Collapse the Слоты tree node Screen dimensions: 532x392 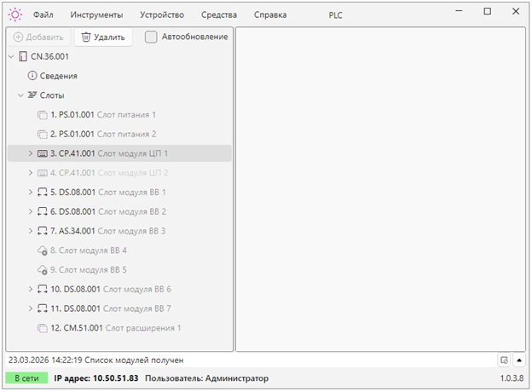point(20,95)
